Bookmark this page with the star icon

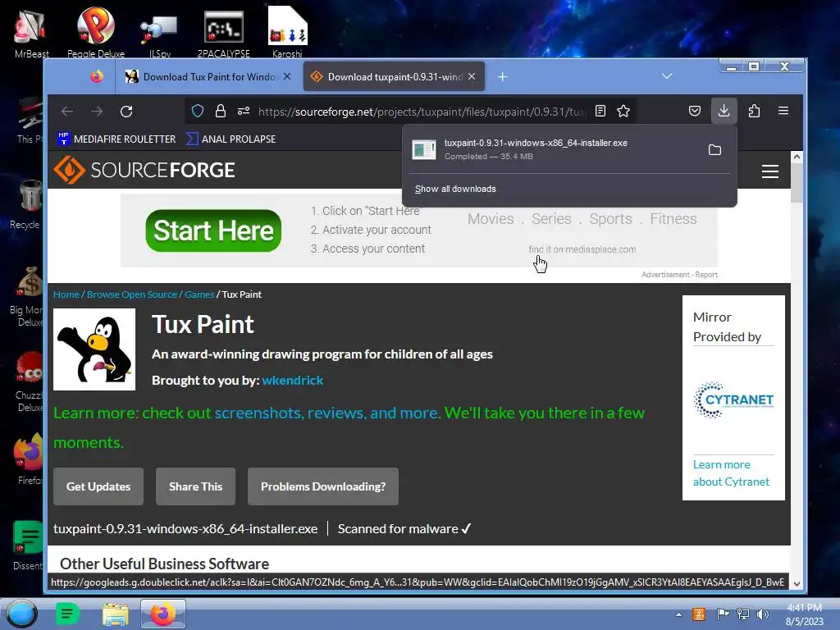[623, 111]
